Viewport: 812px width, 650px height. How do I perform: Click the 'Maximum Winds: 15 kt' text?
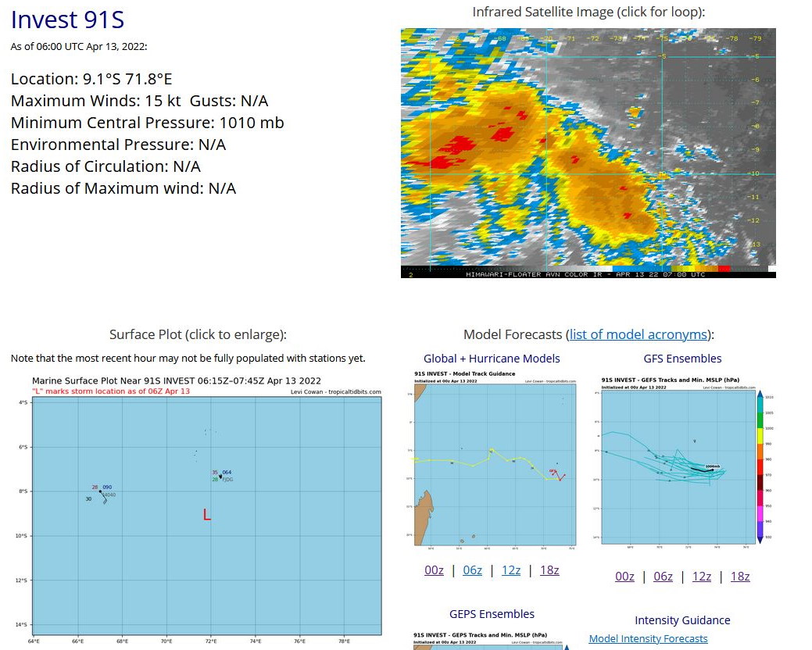point(96,101)
